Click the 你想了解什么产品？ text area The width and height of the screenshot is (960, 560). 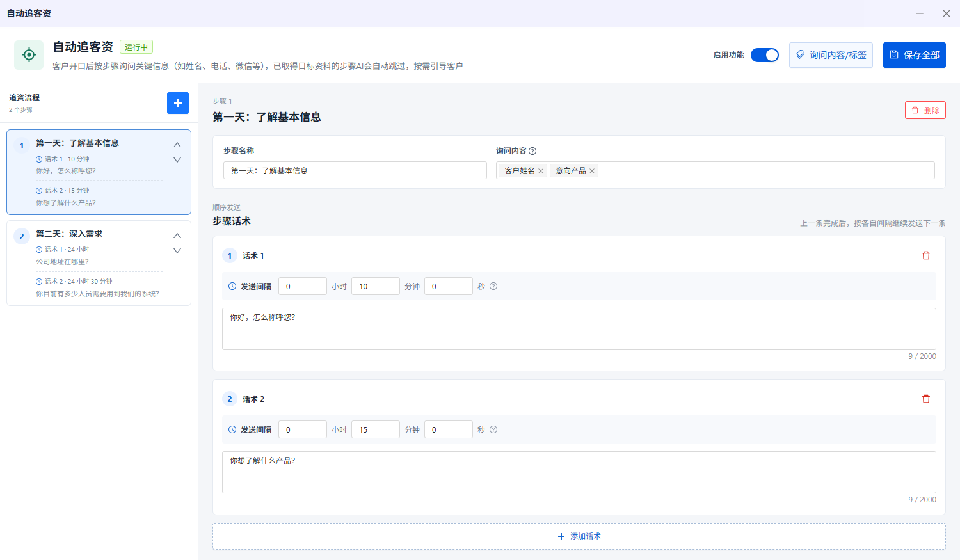click(579, 472)
